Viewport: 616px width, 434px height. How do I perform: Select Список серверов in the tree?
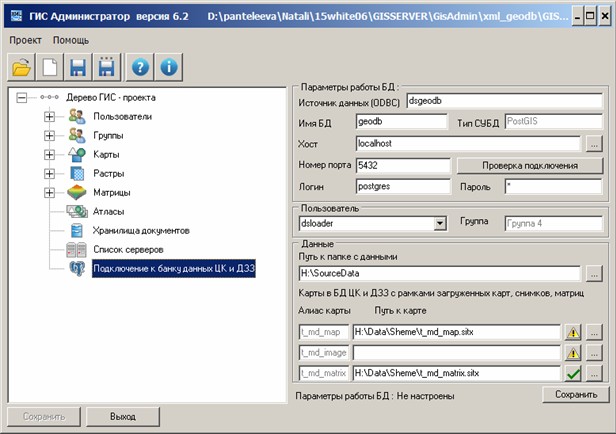click(x=127, y=248)
